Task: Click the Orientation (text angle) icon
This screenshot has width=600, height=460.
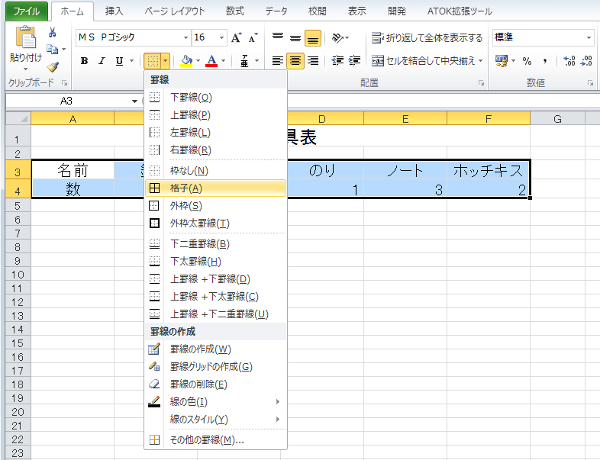Action: [x=339, y=38]
